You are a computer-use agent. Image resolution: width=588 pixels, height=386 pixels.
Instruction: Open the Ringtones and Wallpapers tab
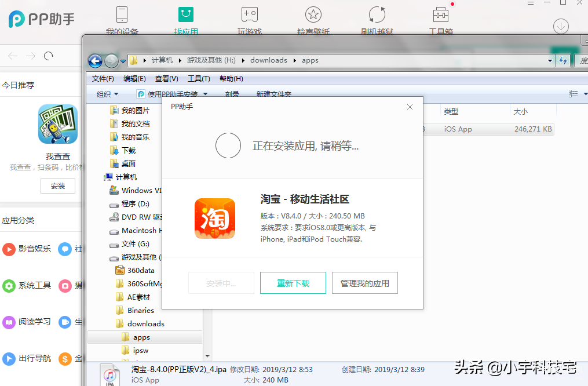(x=313, y=21)
